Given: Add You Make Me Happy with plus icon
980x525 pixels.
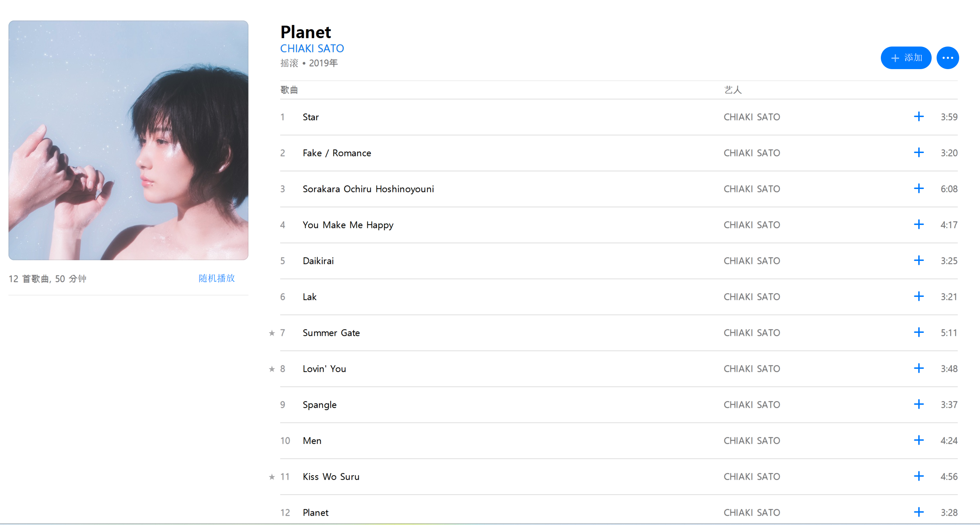Looking at the screenshot, I should click(x=918, y=225).
